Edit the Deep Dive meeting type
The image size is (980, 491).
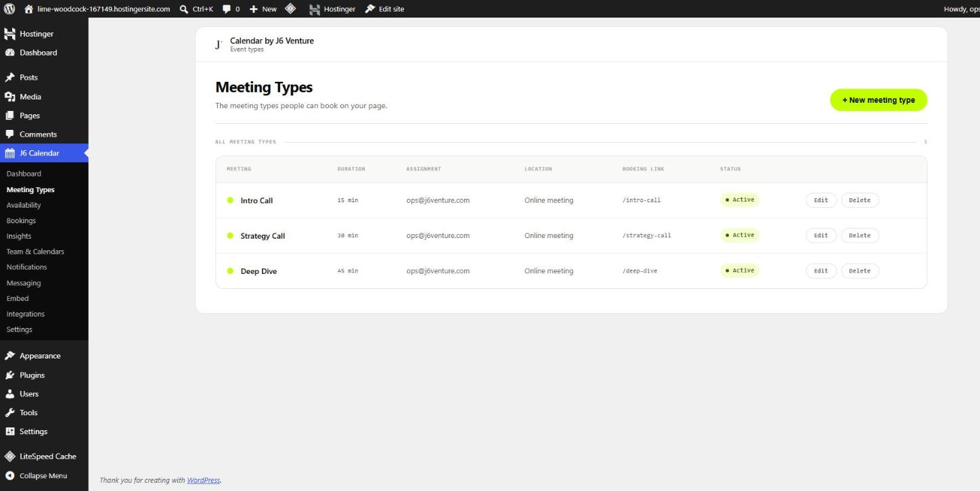tap(821, 271)
